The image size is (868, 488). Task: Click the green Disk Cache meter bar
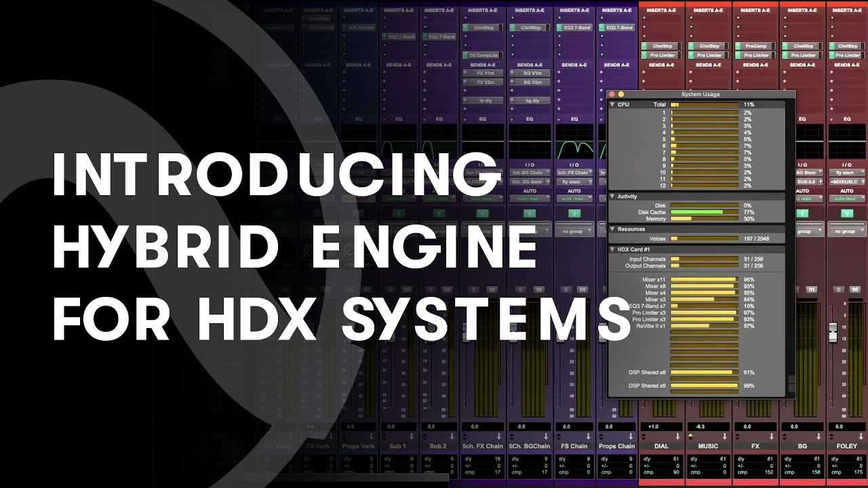coord(704,212)
